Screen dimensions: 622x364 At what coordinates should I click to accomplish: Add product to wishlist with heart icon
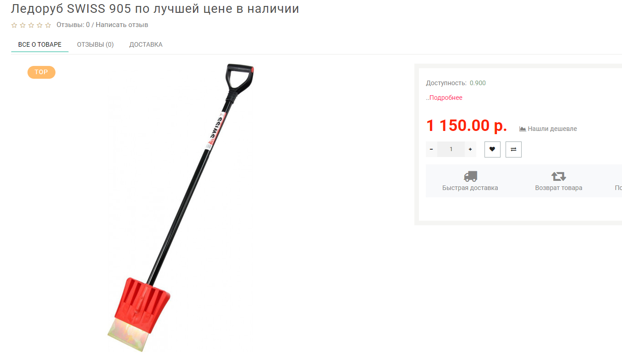click(492, 149)
